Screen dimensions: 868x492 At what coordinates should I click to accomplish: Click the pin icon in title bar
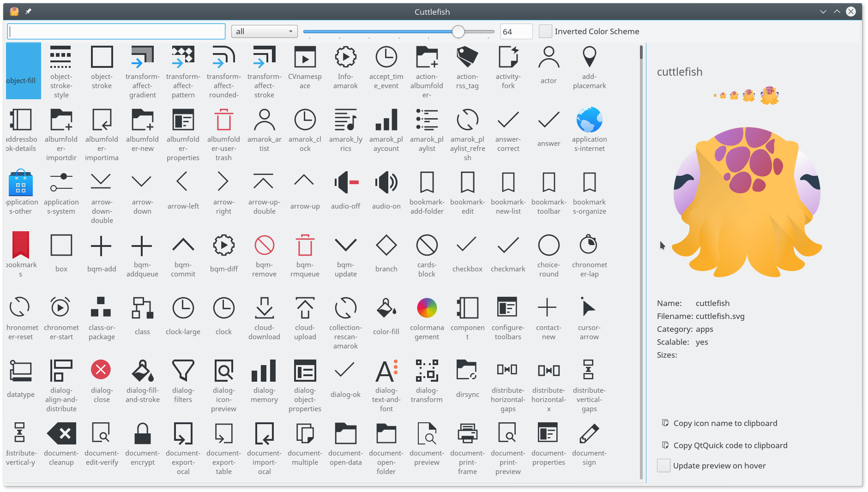coord(28,12)
